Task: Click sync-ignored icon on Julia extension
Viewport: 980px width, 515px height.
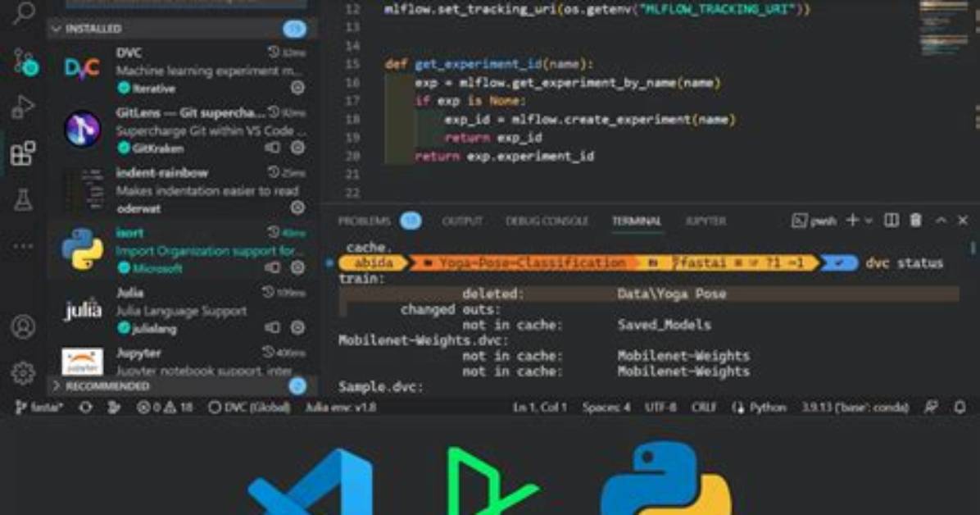Action: 273,327
